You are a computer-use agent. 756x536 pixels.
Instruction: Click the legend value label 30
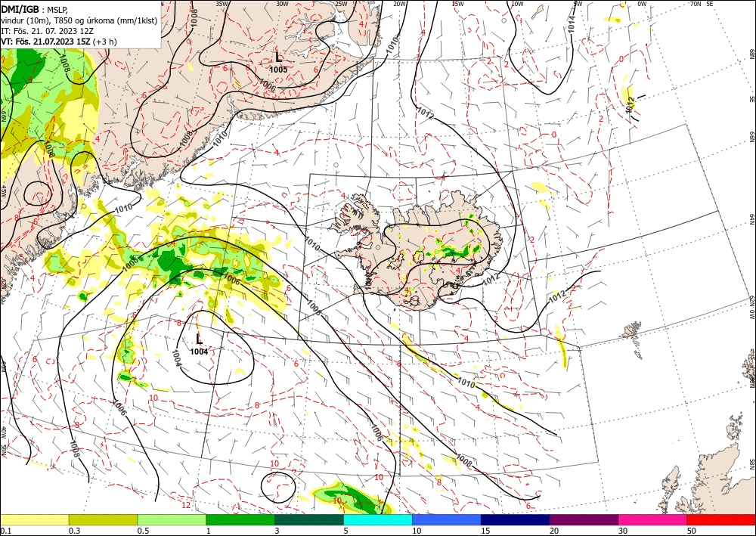click(623, 531)
